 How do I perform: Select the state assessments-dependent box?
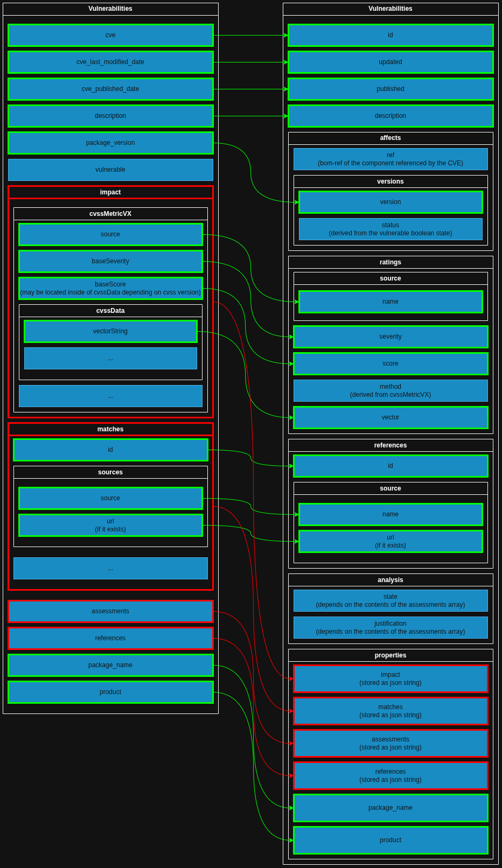click(x=391, y=600)
